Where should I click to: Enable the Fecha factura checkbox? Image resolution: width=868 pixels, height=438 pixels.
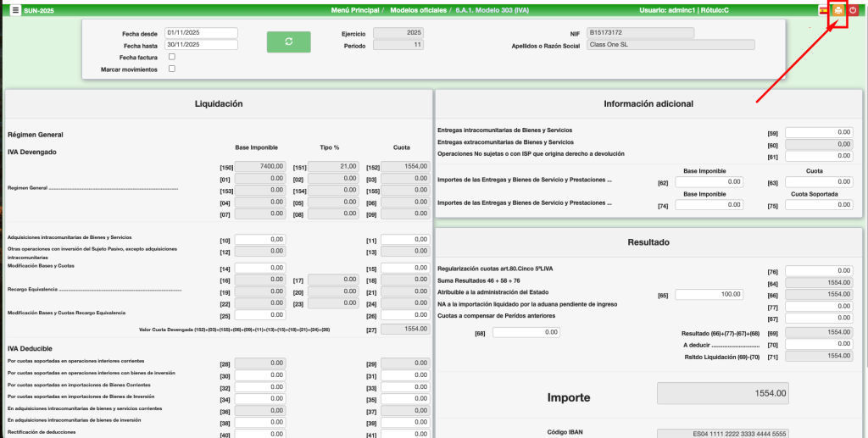click(172, 57)
